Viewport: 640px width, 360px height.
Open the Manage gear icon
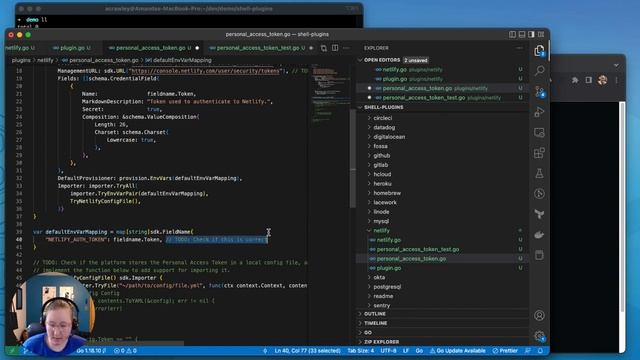pos(539,336)
